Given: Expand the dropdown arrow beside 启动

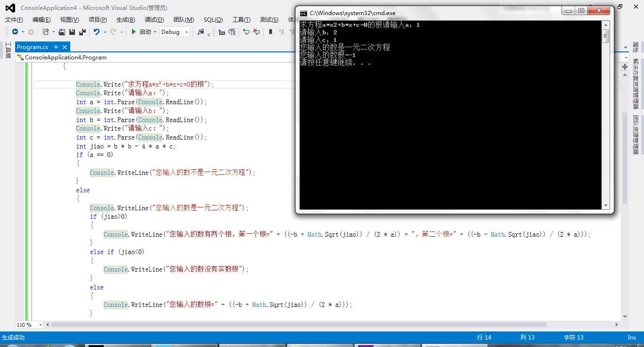Looking at the screenshot, I should (155, 32).
